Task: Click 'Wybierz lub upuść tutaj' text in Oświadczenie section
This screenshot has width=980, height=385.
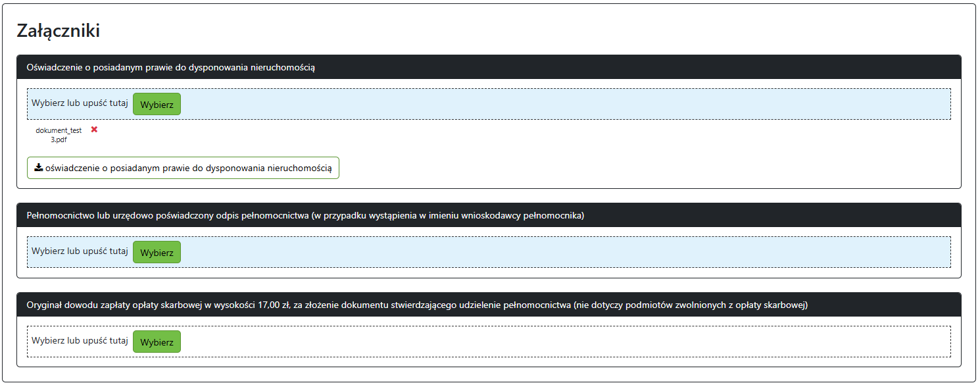Action: point(80,103)
